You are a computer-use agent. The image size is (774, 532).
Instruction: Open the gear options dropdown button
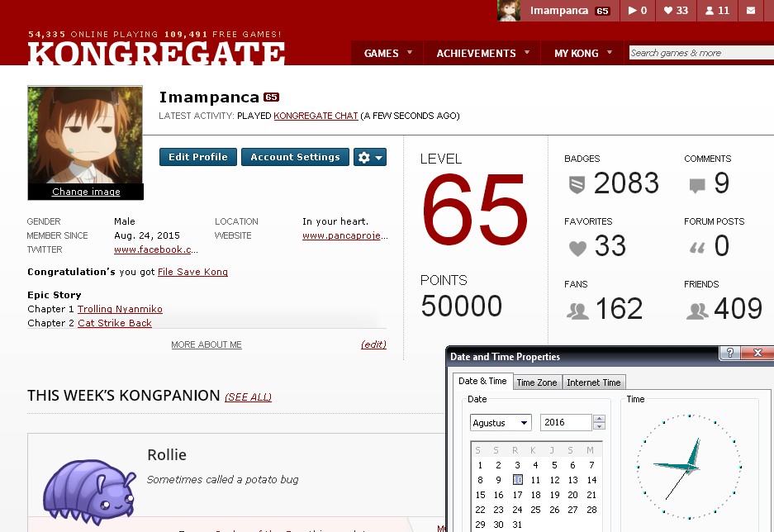370,157
